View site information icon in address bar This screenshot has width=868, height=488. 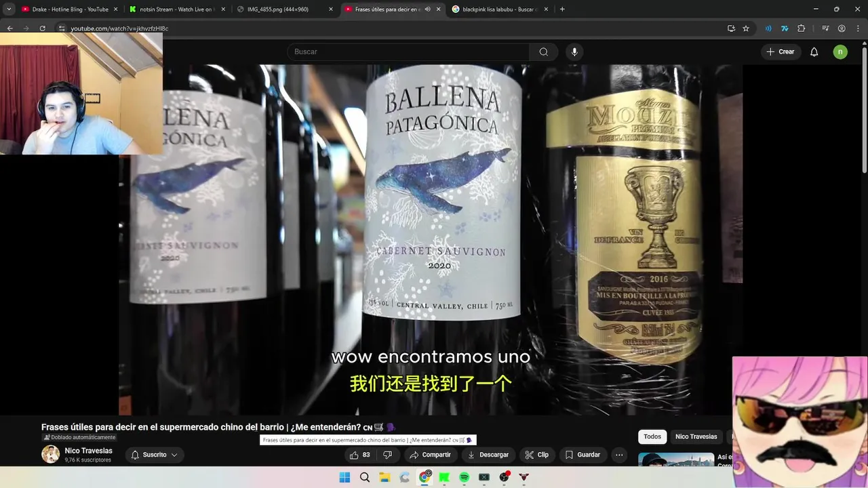coord(62,28)
